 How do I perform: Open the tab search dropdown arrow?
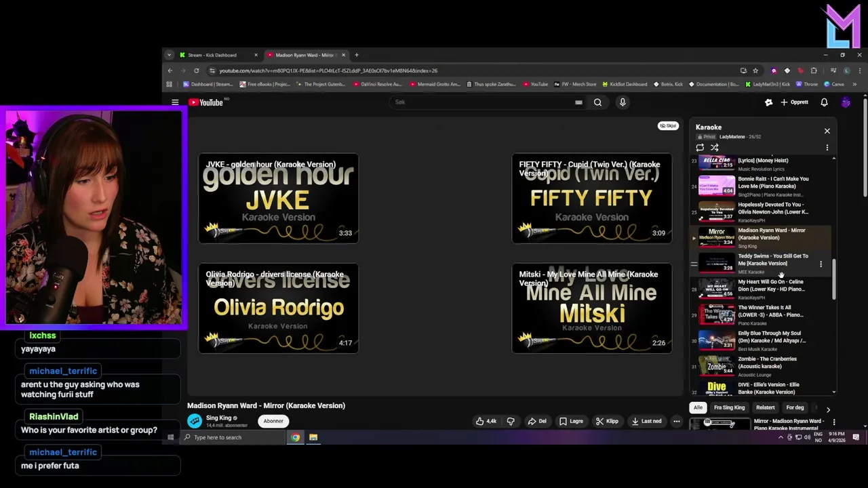pyautogui.click(x=168, y=55)
